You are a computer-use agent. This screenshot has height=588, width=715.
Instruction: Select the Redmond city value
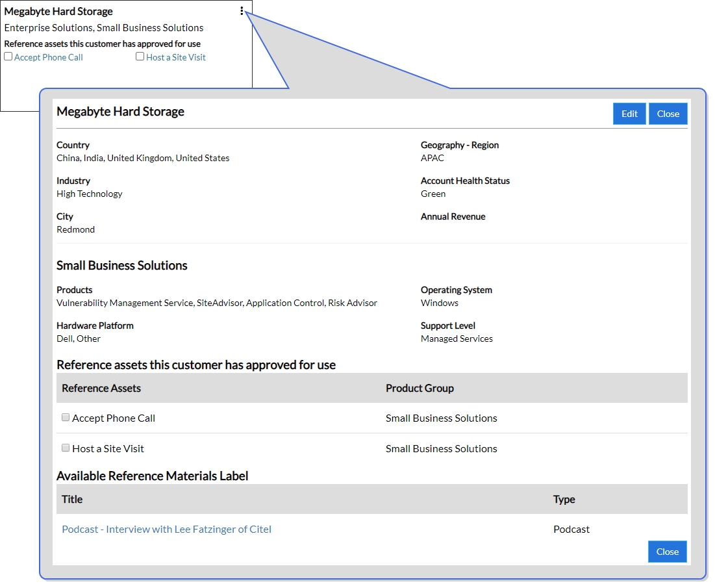(76, 229)
